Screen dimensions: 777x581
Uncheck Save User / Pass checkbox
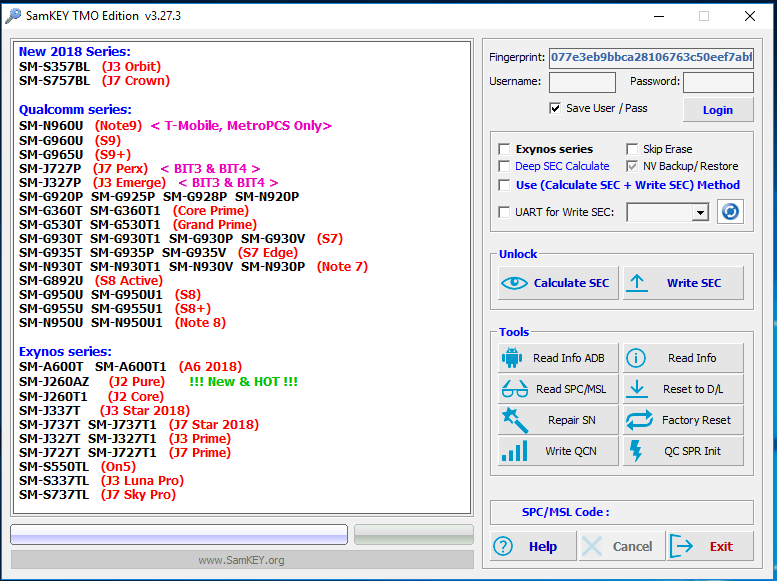(x=555, y=108)
